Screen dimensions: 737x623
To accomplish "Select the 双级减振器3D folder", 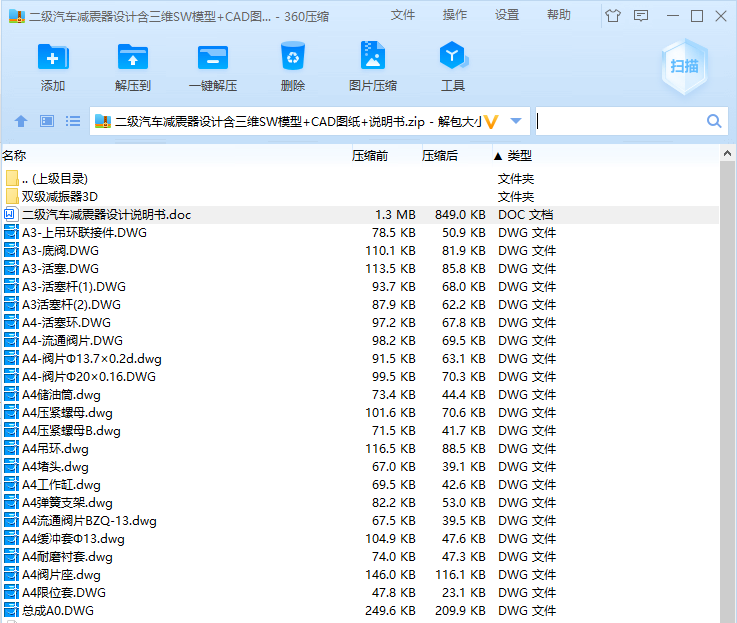I will tap(361, 197).
